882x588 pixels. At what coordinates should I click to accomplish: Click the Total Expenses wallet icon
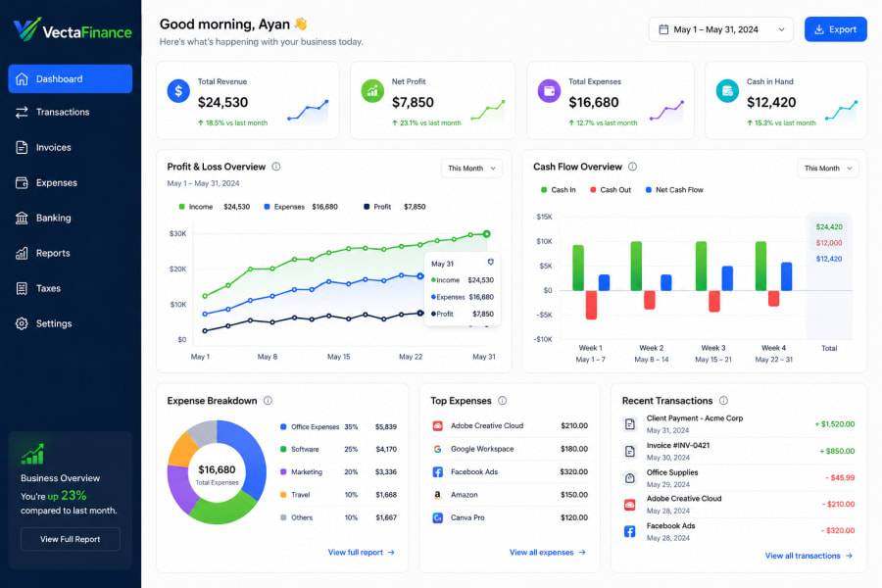tap(549, 91)
